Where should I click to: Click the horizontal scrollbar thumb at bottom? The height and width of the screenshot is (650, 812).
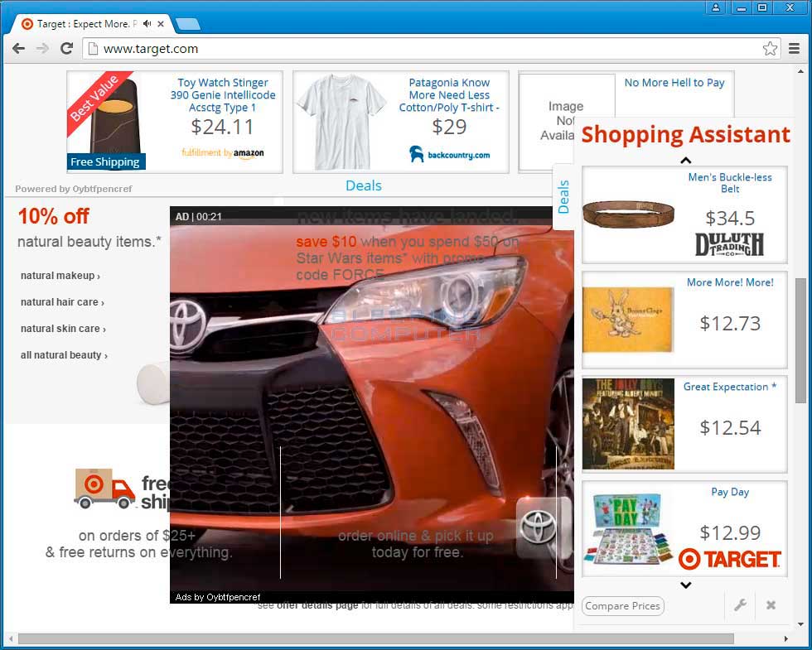click(x=376, y=638)
